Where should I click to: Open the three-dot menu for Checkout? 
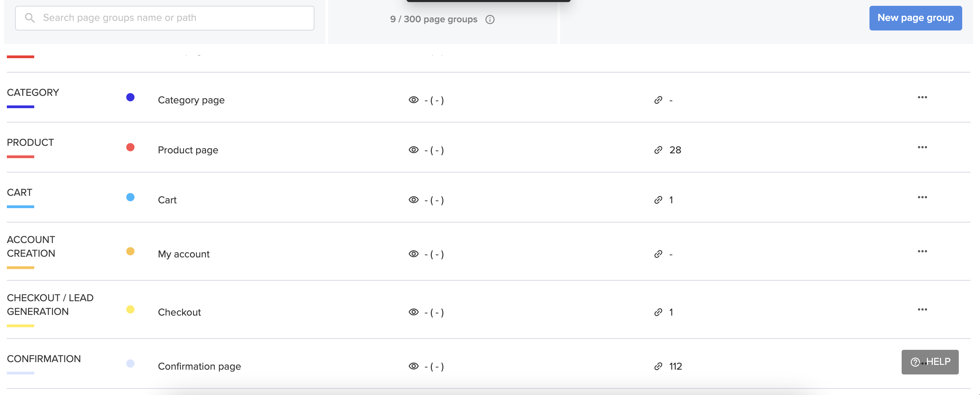pos(922,309)
